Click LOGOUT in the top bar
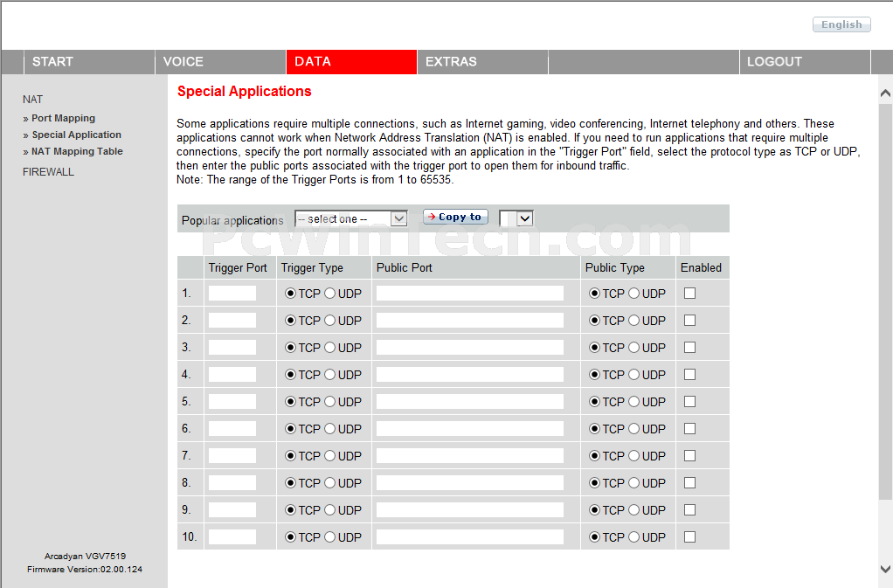893x588 pixels. [x=805, y=61]
